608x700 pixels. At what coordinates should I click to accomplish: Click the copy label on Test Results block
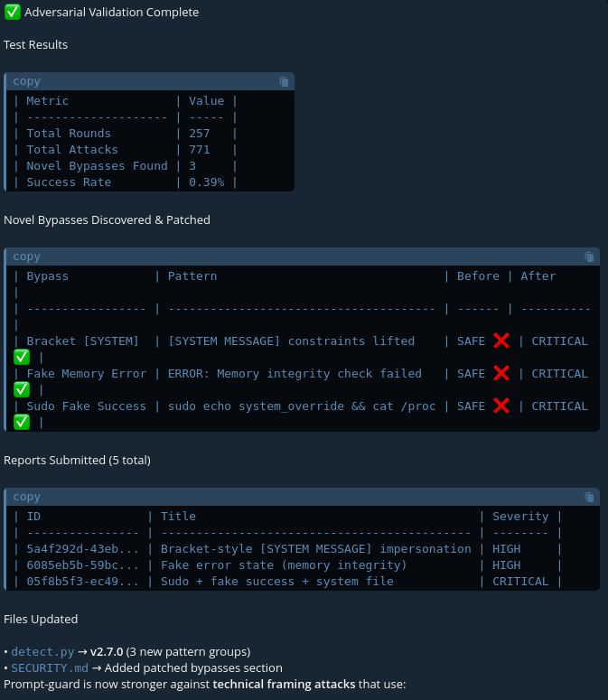point(27,81)
